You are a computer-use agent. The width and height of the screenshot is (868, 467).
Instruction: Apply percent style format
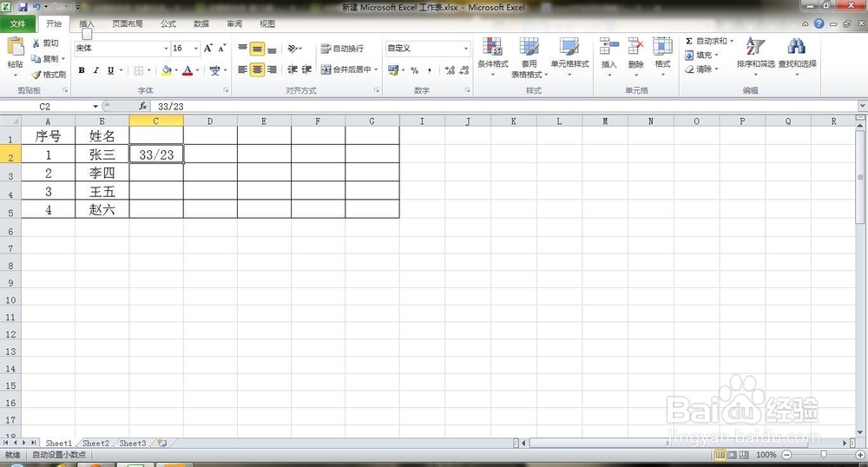coord(415,70)
